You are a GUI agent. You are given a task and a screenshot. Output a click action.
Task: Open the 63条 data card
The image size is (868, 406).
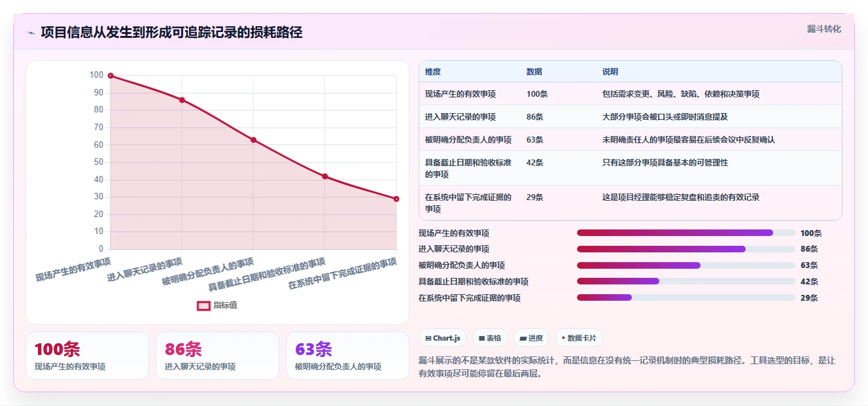[x=347, y=356]
